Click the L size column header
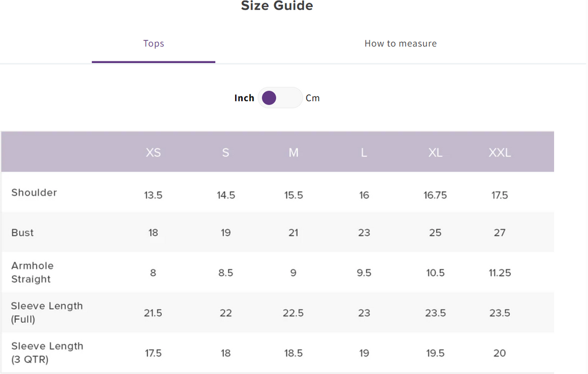This screenshot has width=588, height=374. coord(364,153)
